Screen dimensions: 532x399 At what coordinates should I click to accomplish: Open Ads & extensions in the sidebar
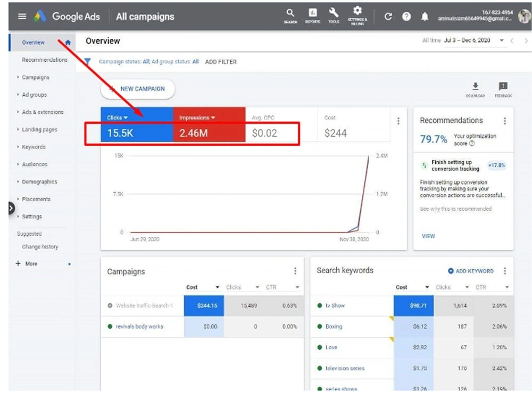click(43, 112)
